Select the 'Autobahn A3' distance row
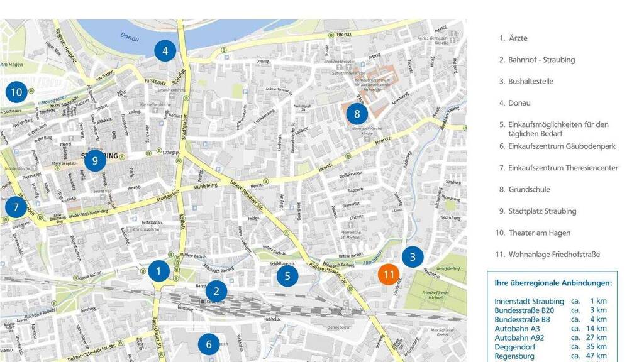This screenshot has width=644, height=362. [550, 328]
